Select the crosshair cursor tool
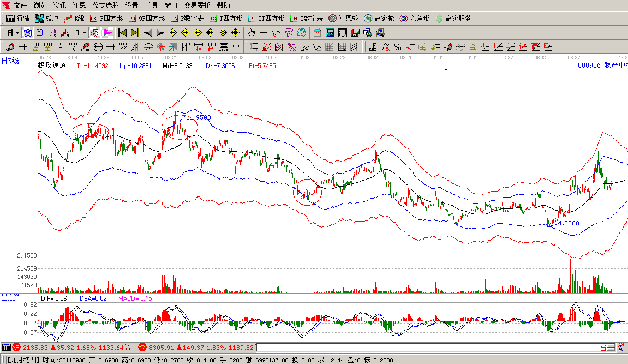Viewport: 628px width, 364px height. tap(264, 33)
